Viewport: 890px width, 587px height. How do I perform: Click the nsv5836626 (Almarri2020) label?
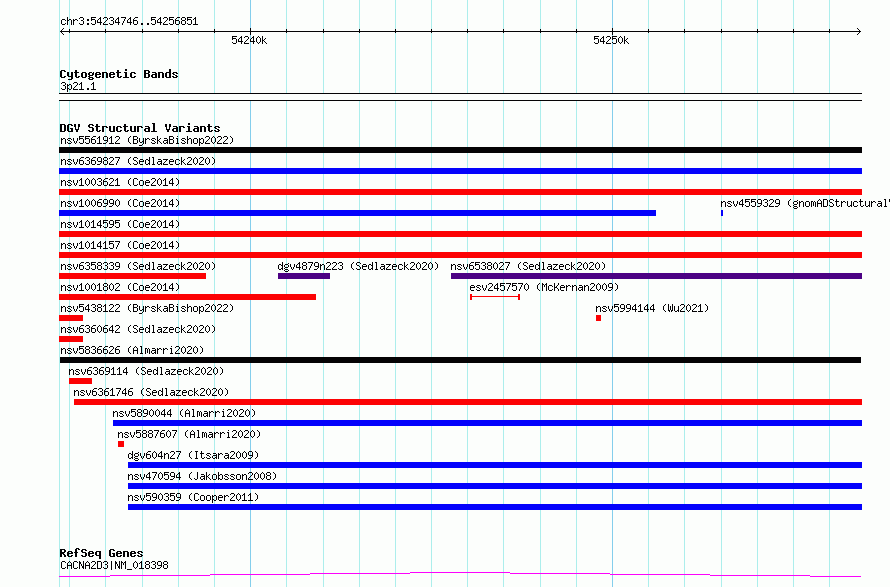132,350
